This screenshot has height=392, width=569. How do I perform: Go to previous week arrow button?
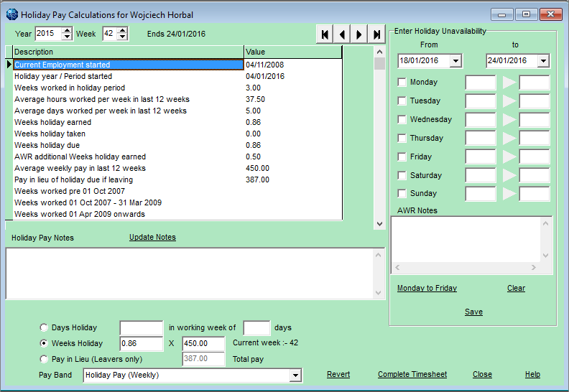click(342, 34)
